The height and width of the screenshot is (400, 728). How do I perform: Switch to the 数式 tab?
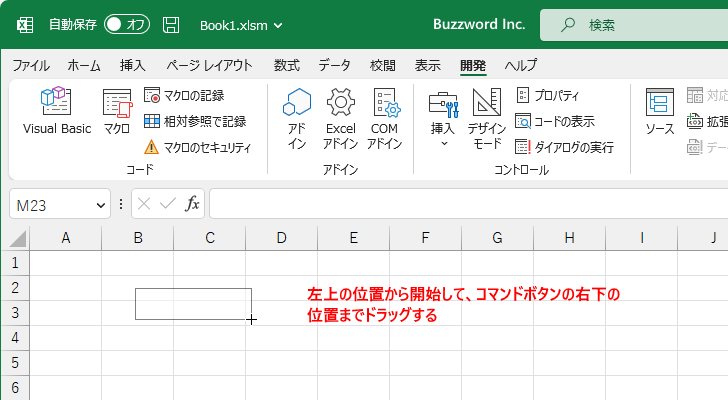point(286,65)
